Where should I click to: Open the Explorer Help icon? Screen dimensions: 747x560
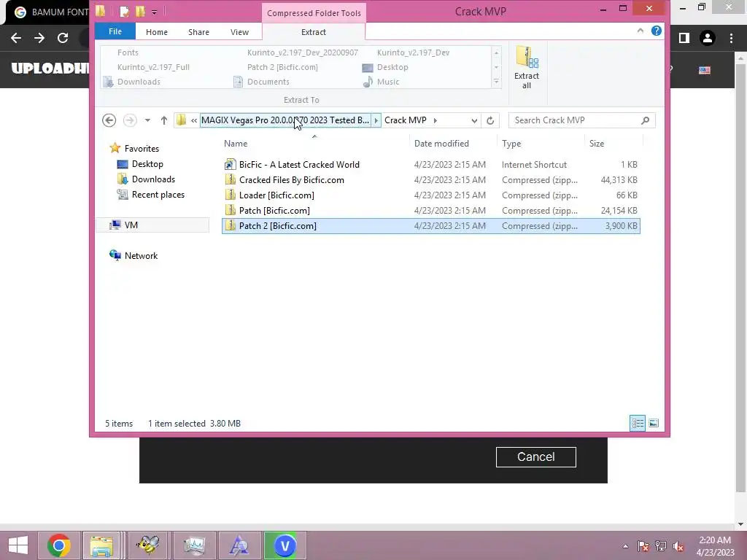click(656, 31)
